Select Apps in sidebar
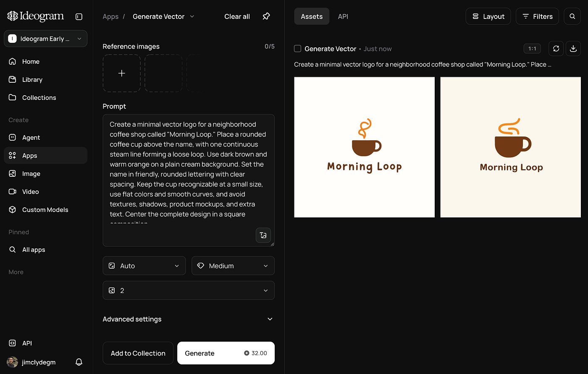The height and width of the screenshot is (374, 588). (46, 155)
